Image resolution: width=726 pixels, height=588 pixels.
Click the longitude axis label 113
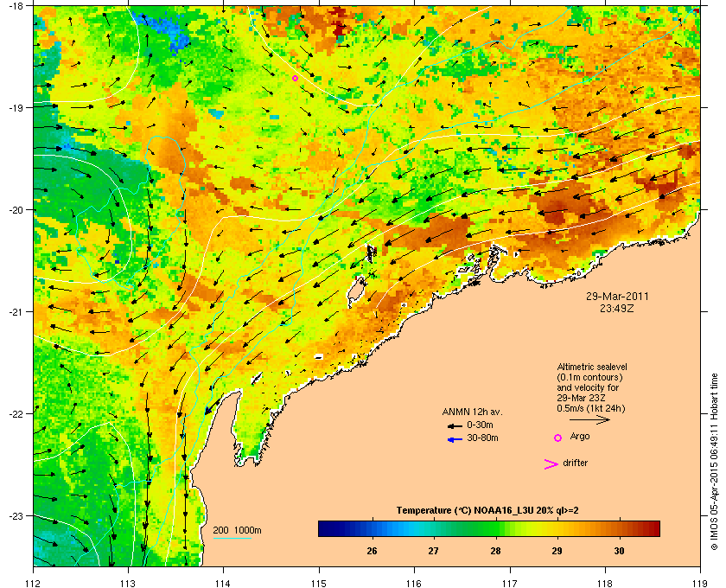coord(128,583)
